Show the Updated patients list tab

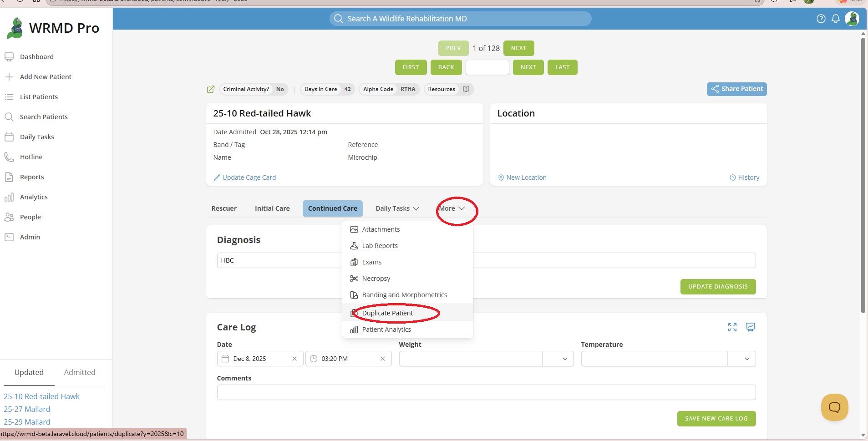point(29,372)
